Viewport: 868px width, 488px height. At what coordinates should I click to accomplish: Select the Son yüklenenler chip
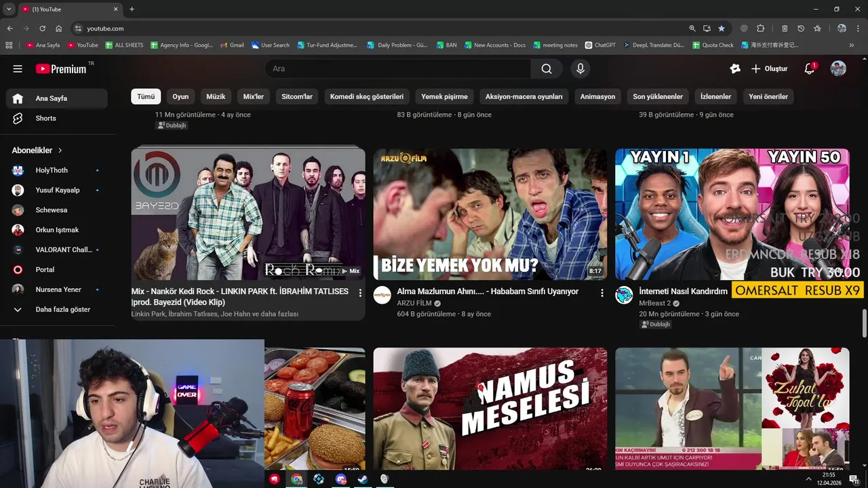pyautogui.click(x=658, y=96)
